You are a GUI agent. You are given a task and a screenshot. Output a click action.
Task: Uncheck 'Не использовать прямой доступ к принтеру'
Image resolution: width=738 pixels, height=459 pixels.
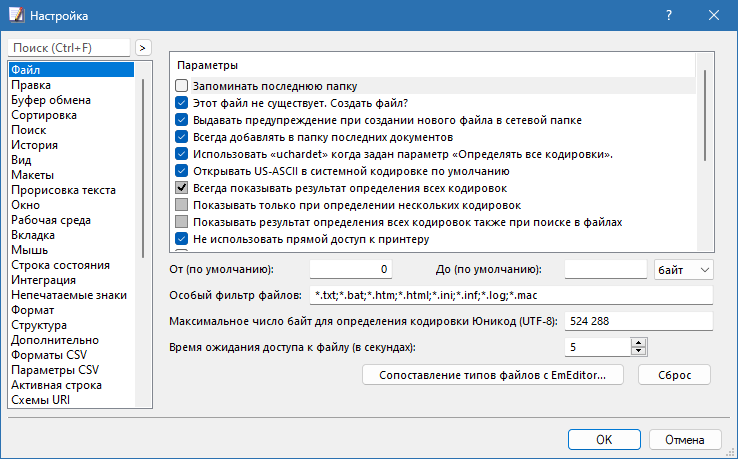pyautogui.click(x=182, y=238)
